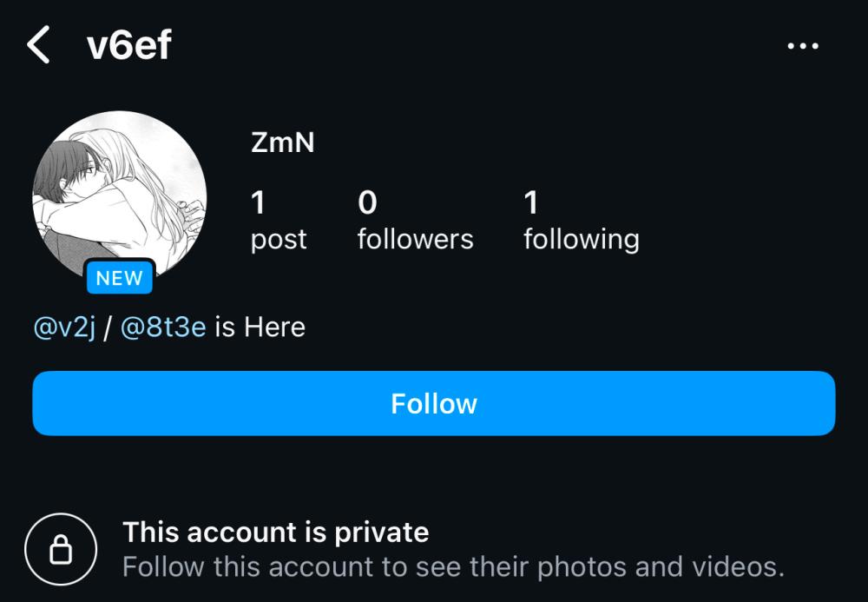Tap 'This account is private' heading

coord(276,533)
